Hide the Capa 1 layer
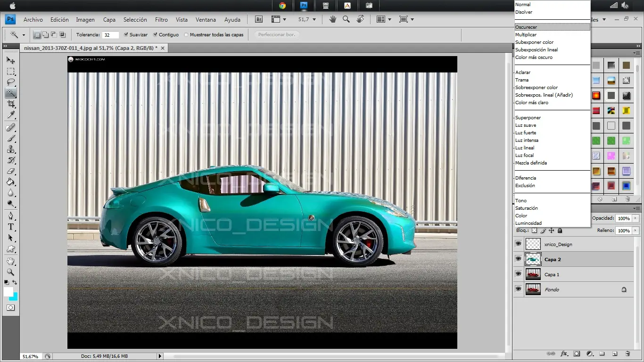 (x=519, y=274)
